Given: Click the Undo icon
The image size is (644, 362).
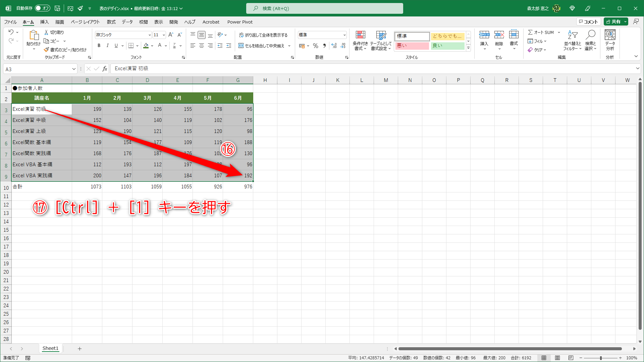Looking at the screenshot, I should click(11, 32).
